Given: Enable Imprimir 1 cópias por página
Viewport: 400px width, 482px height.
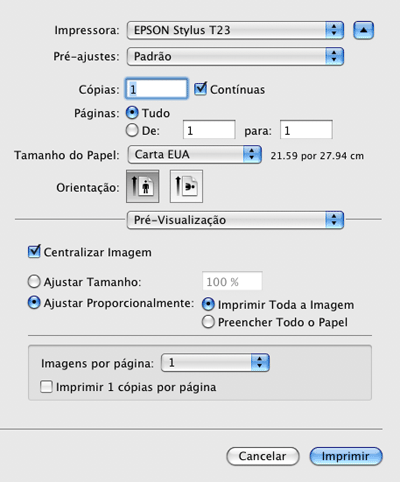Looking at the screenshot, I should pyautogui.click(x=46, y=387).
